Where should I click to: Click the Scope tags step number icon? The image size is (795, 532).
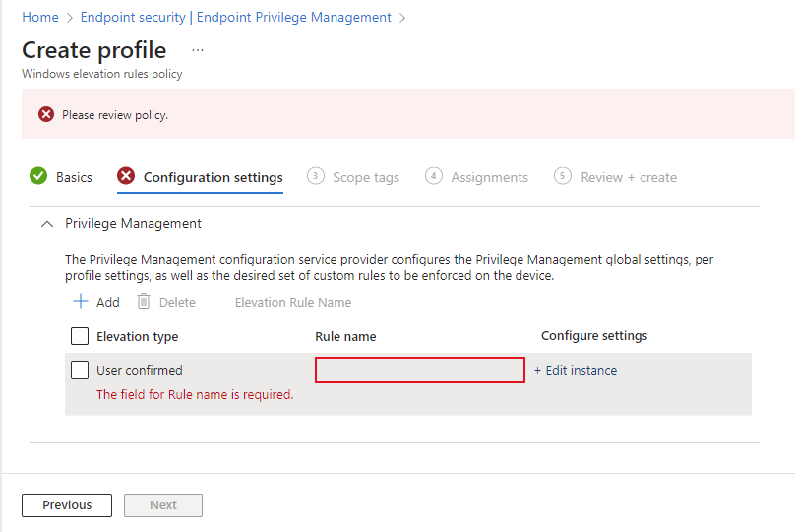click(x=316, y=176)
